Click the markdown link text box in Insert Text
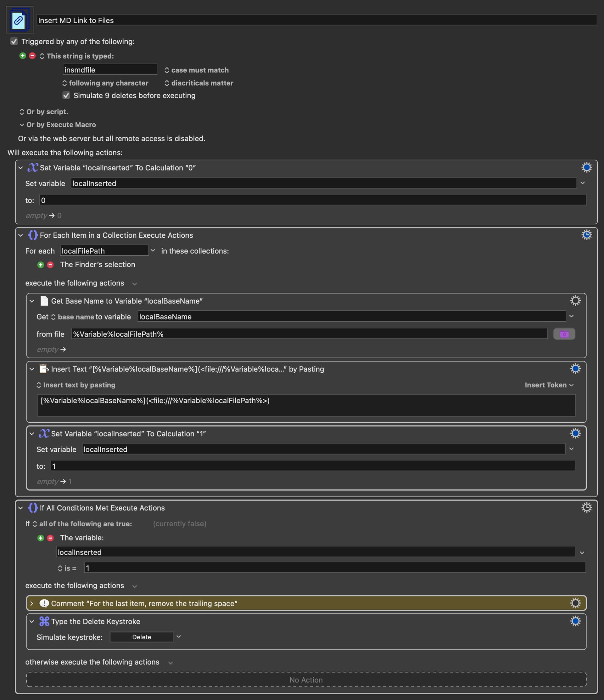The height and width of the screenshot is (700, 604). [x=306, y=405]
